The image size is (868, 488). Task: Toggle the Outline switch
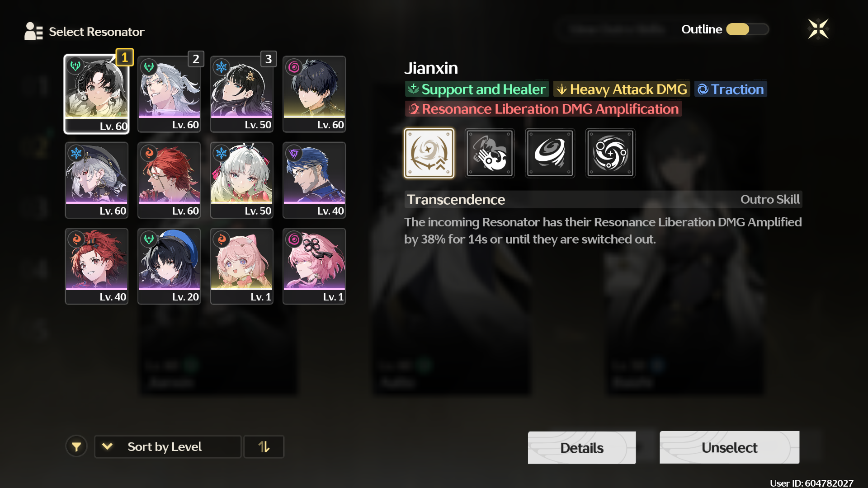click(x=747, y=29)
